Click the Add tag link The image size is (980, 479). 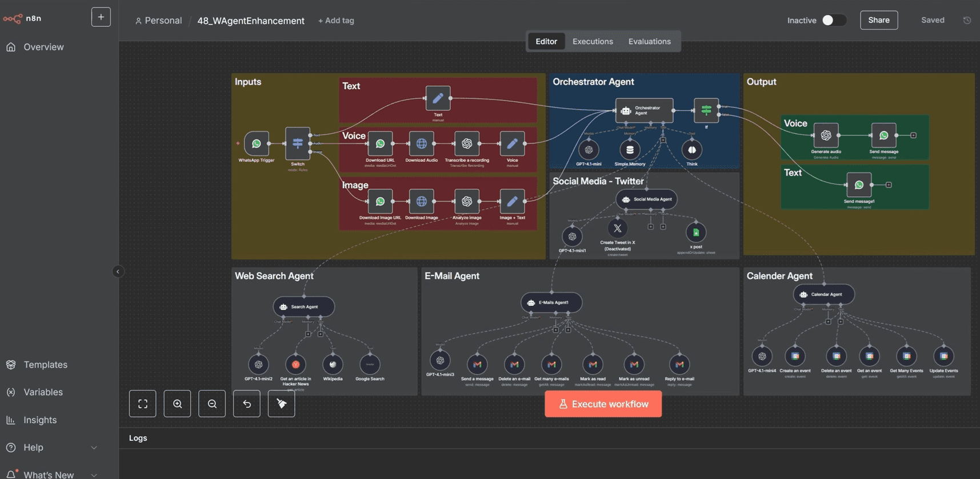coord(336,21)
